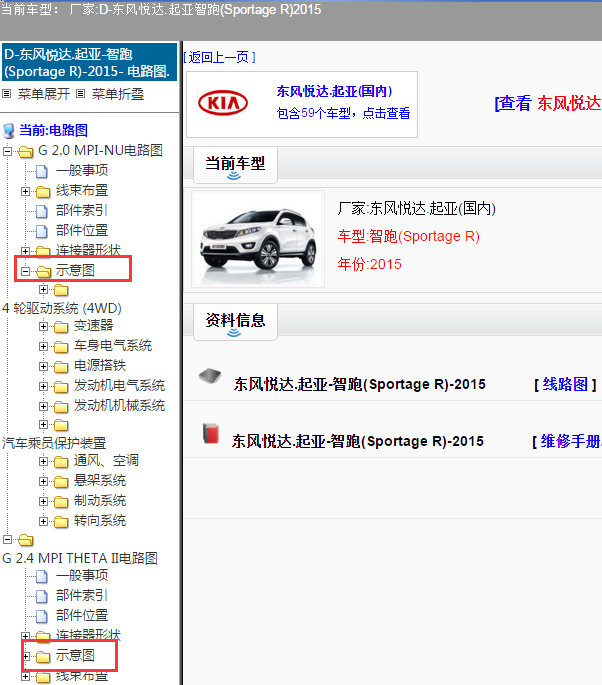The height and width of the screenshot is (685, 602).
Task: Expand the 变速器 tree node
Action: pos(43,326)
